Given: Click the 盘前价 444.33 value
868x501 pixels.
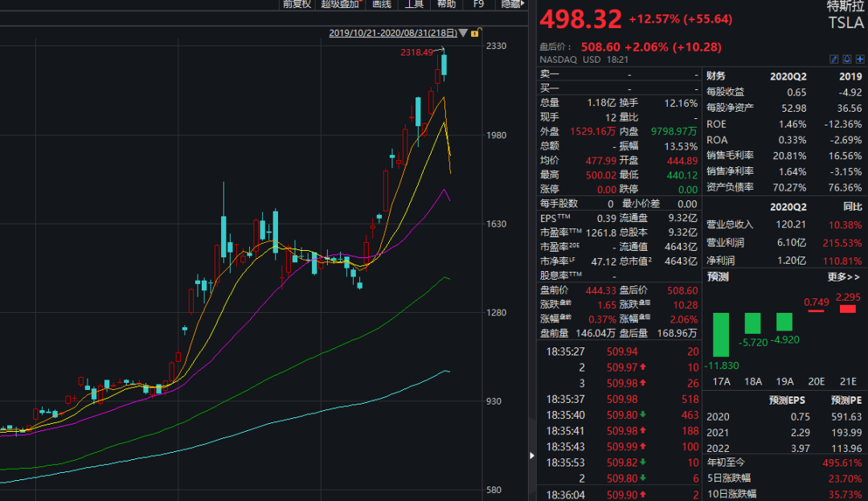Looking at the screenshot, I should tap(600, 290).
